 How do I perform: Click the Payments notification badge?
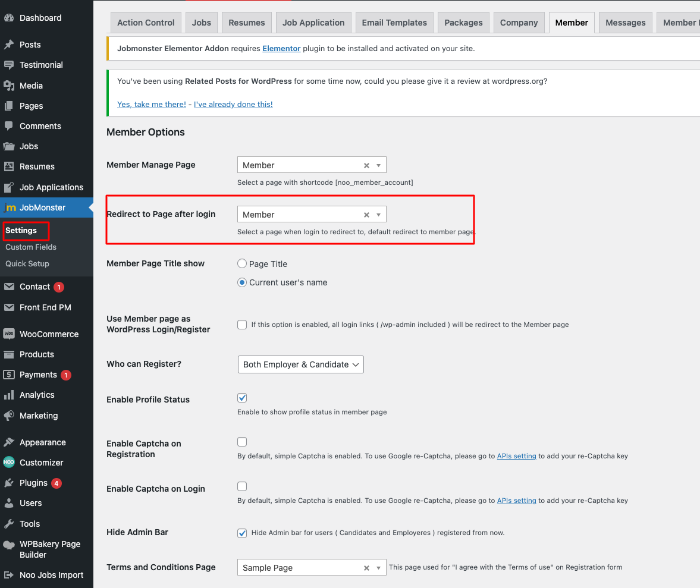(x=66, y=375)
